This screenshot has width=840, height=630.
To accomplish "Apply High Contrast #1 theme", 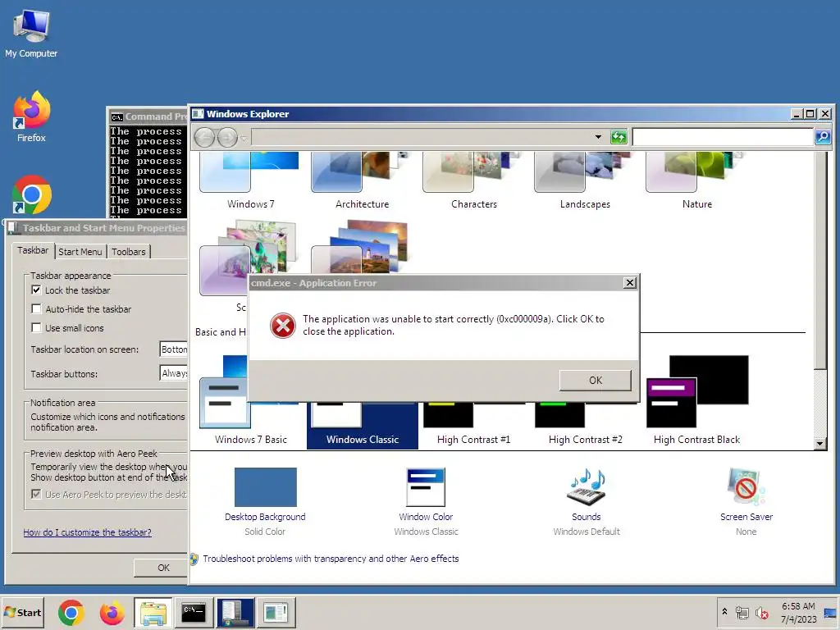I will coord(473,426).
